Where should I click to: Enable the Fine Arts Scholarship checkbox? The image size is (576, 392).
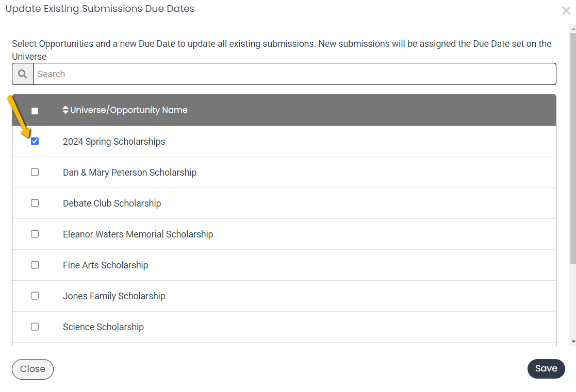coord(35,265)
